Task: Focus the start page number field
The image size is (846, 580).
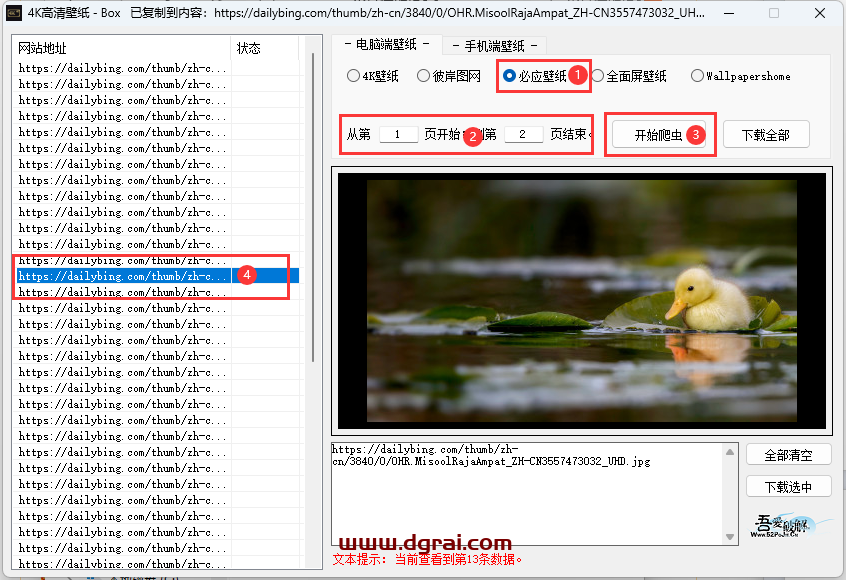Action: [398, 134]
